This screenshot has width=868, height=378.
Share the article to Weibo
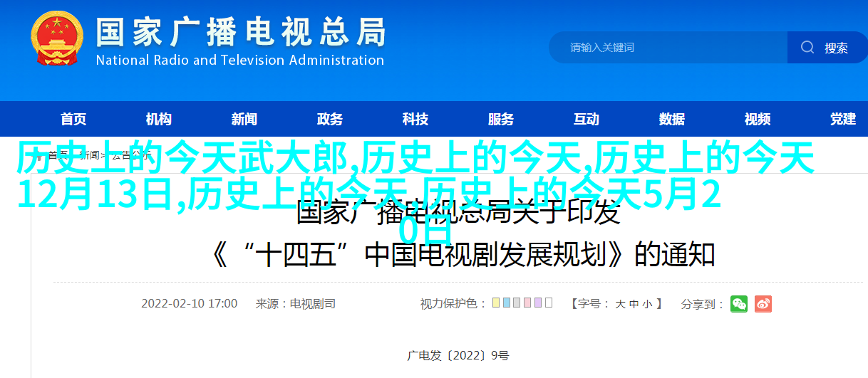763,303
